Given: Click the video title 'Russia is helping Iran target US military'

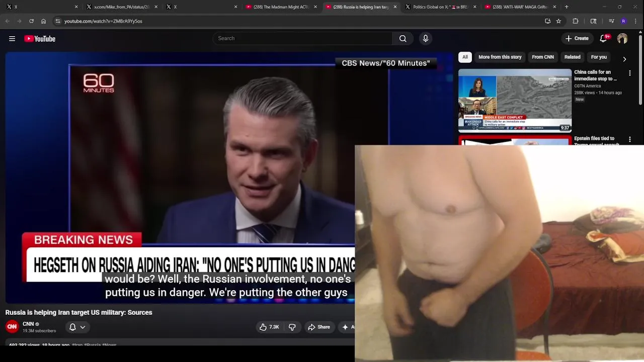Looking at the screenshot, I should [78, 312].
